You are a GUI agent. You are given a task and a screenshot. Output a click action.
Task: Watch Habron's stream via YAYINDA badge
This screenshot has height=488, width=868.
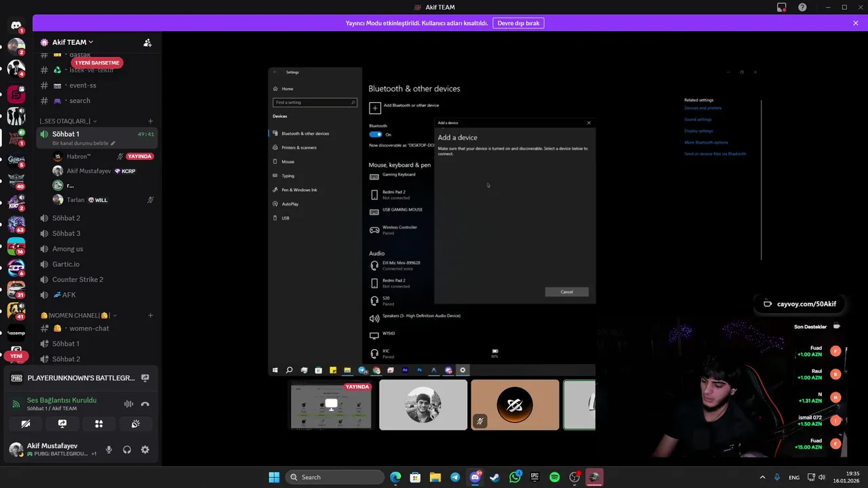coord(140,157)
